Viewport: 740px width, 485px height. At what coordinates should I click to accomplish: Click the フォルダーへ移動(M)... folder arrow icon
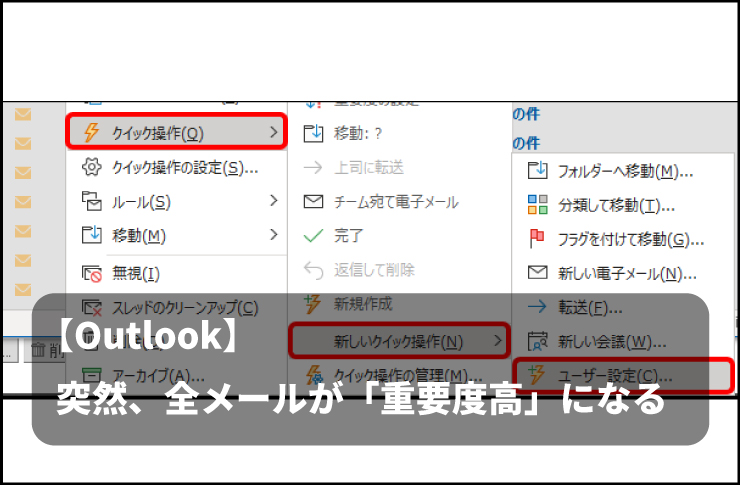click(x=538, y=170)
